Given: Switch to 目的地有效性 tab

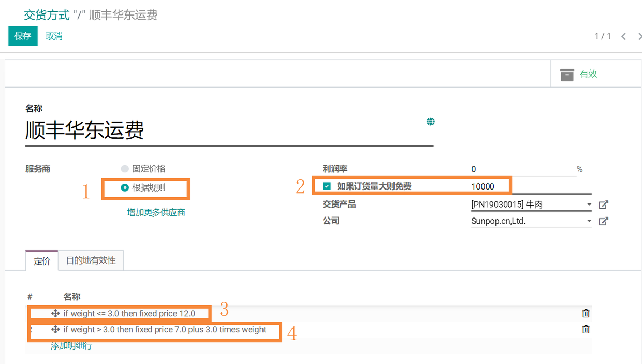Looking at the screenshot, I should 91,260.
